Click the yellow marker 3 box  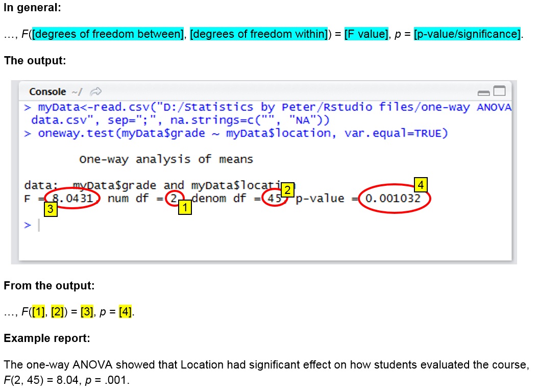[50, 209]
